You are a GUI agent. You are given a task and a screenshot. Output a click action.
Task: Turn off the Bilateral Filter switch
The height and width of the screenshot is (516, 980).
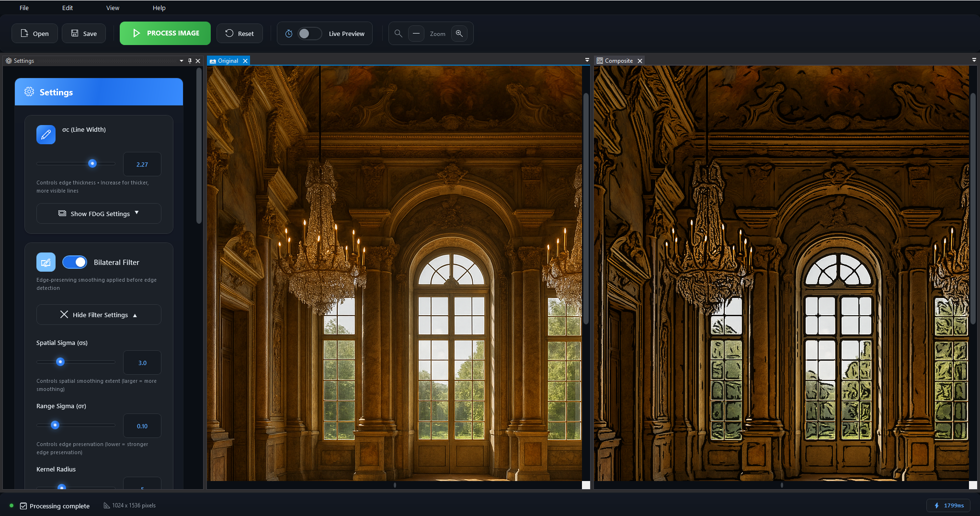[75, 263]
